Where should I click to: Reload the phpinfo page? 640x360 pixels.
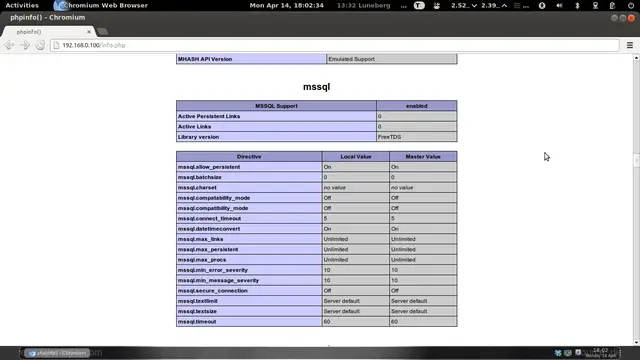tap(40, 45)
